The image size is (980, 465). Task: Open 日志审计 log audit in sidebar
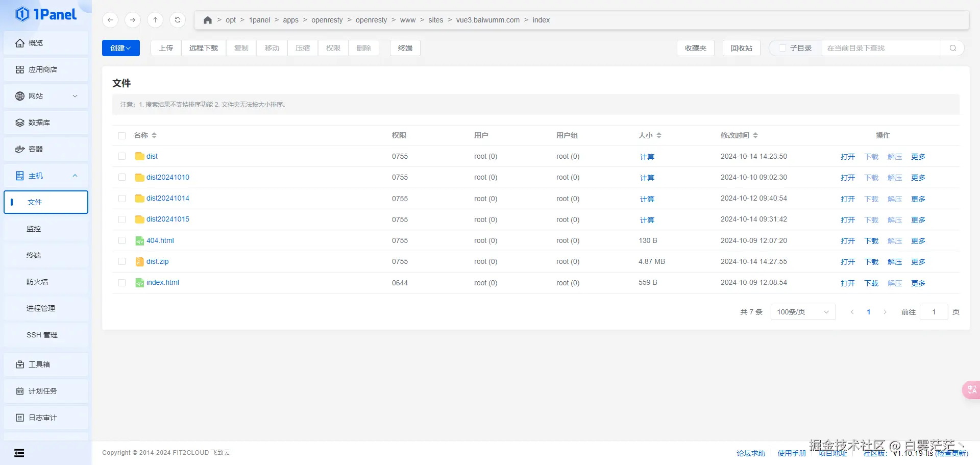click(x=46, y=418)
